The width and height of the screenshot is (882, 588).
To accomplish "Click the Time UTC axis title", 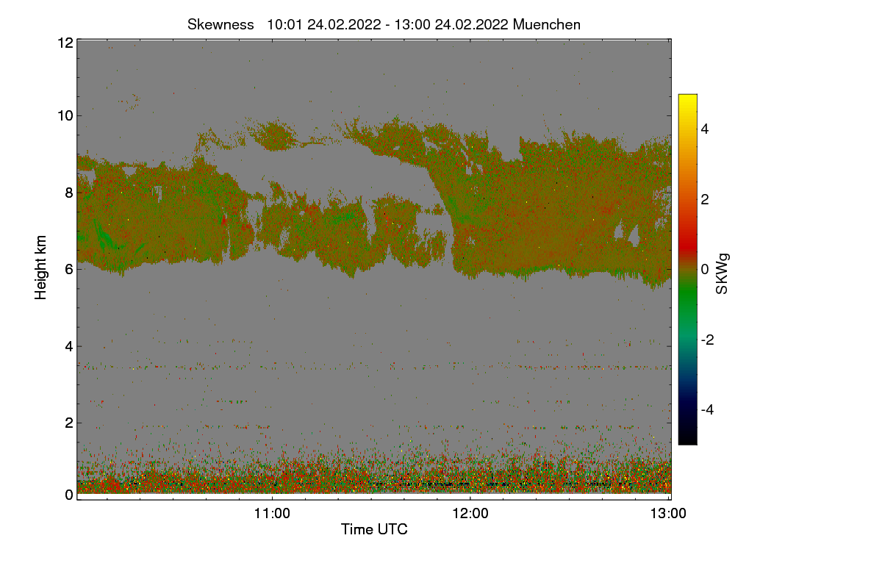I will pyautogui.click(x=374, y=529).
